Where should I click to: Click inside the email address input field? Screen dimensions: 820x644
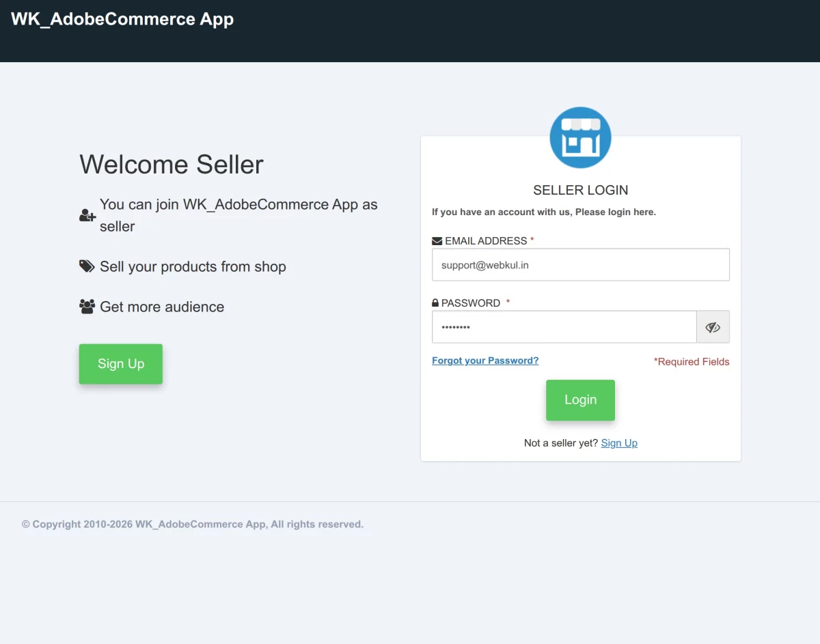click(580, 264)
